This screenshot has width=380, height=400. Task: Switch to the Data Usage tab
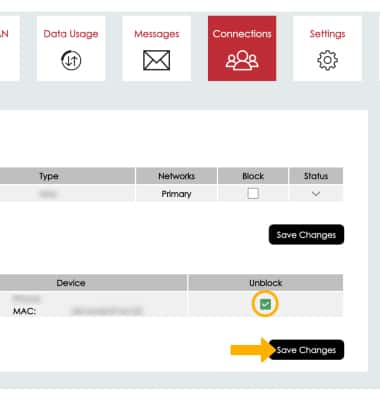click(71, 48)
